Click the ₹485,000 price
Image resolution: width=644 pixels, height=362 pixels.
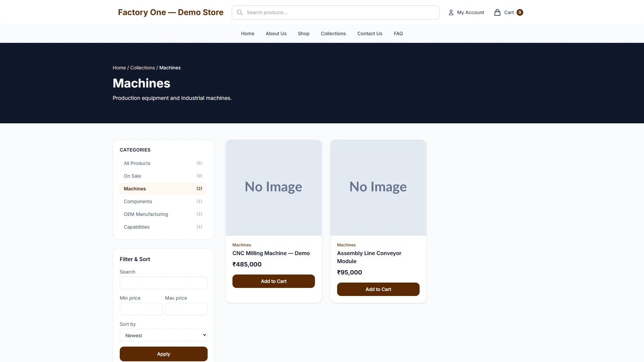247,264
